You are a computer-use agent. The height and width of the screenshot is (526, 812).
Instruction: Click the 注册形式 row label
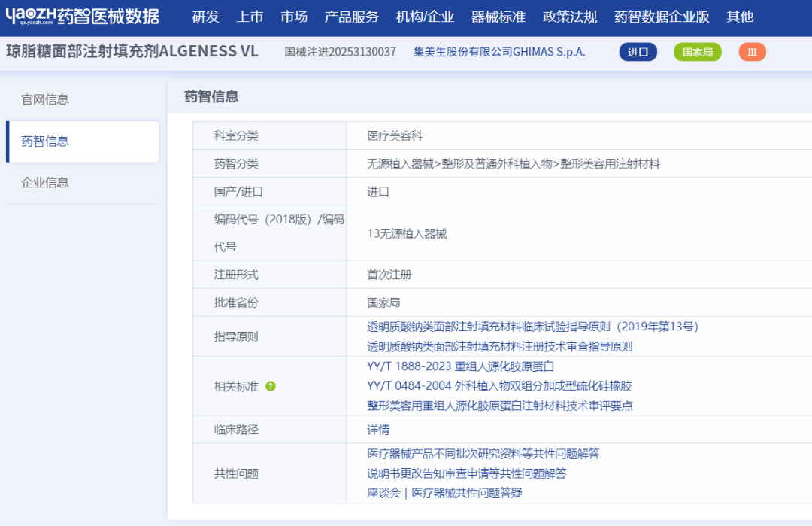[x=236, y=275]
